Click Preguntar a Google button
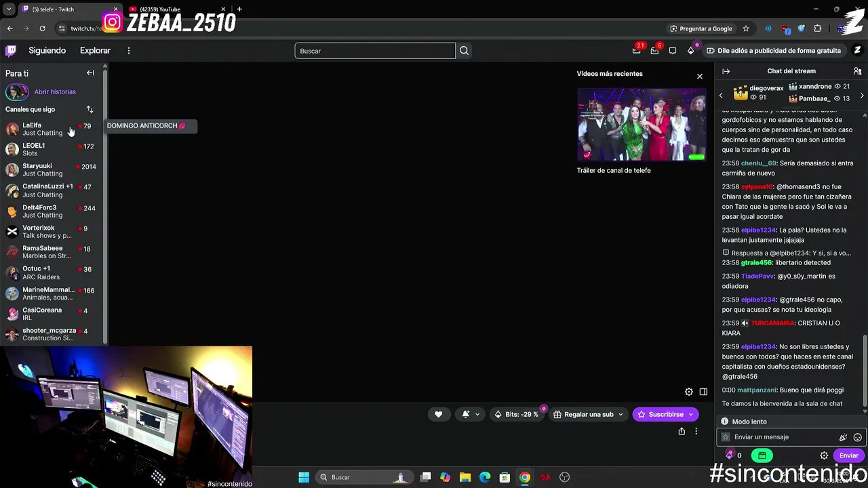Image resolution: width=868 pixels, height=488 pixels. coord(701,28)
